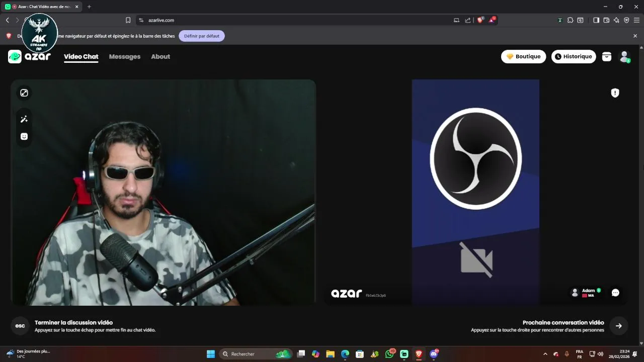Toggle the browser sidebar panel
Viewport: 644px width, 362px height.
pyautogui.click(x=596, y=20)
